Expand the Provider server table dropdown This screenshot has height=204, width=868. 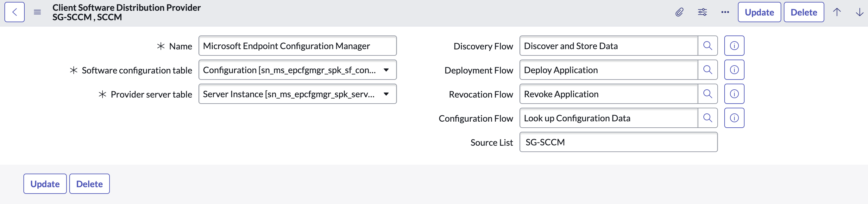298,94
